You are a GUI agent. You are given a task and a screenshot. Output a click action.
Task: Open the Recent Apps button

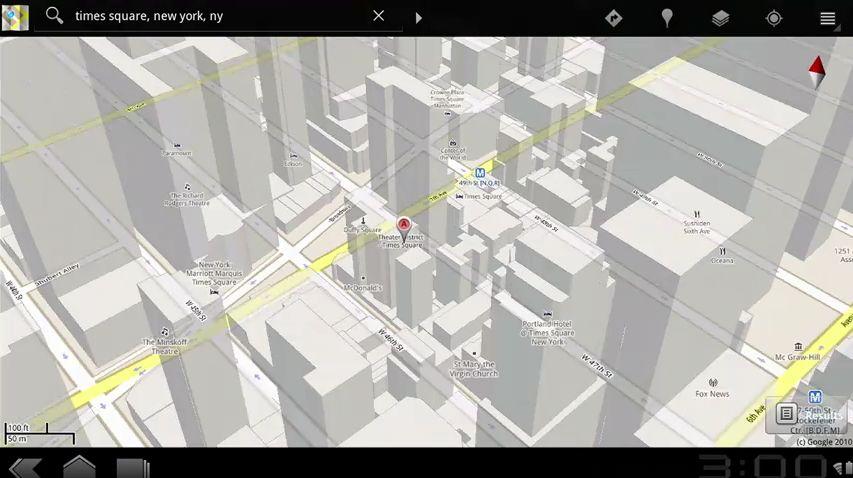(x=132, y=467)
